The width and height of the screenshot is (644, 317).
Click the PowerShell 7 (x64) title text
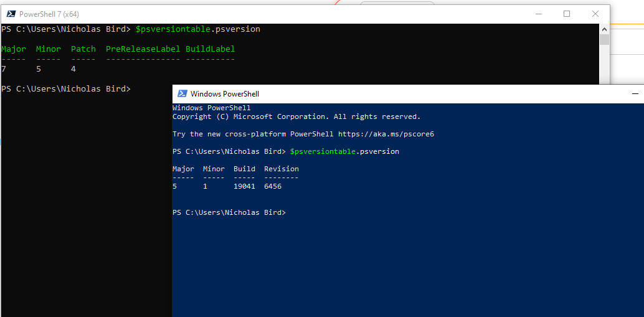[49, 14]
